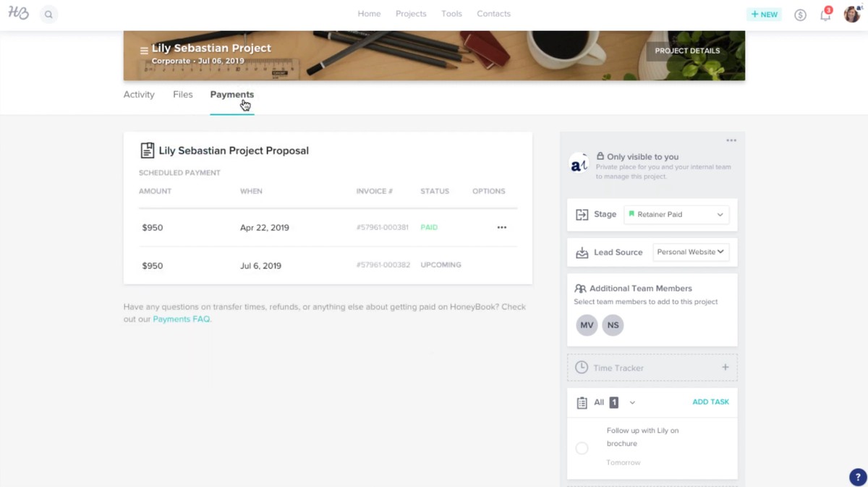Click the Tomorrow due date text
Viewport: 868px width, 487px height.
pyautogui.click(x=624, y=462)
